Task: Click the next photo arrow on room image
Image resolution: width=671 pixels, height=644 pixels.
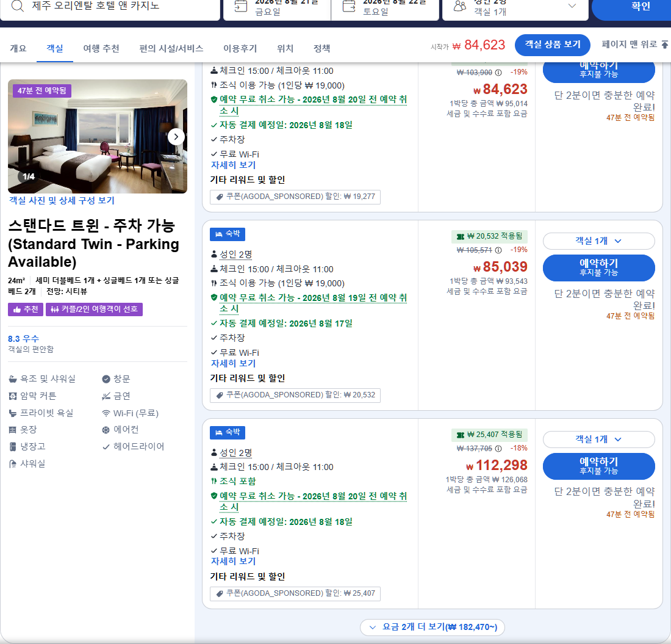Action: 176,137
